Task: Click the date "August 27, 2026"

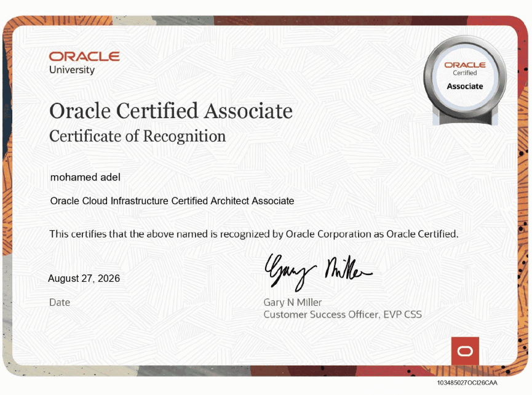Action: tap(84, 278)
